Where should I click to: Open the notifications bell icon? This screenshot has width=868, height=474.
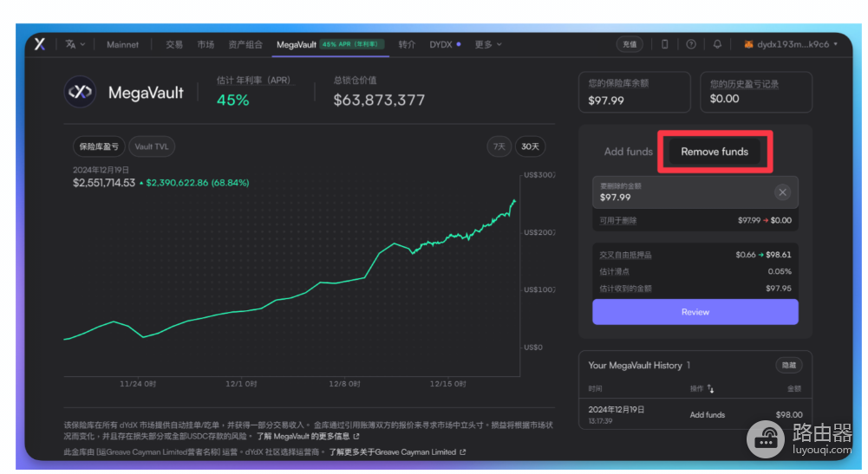point(717,44)
